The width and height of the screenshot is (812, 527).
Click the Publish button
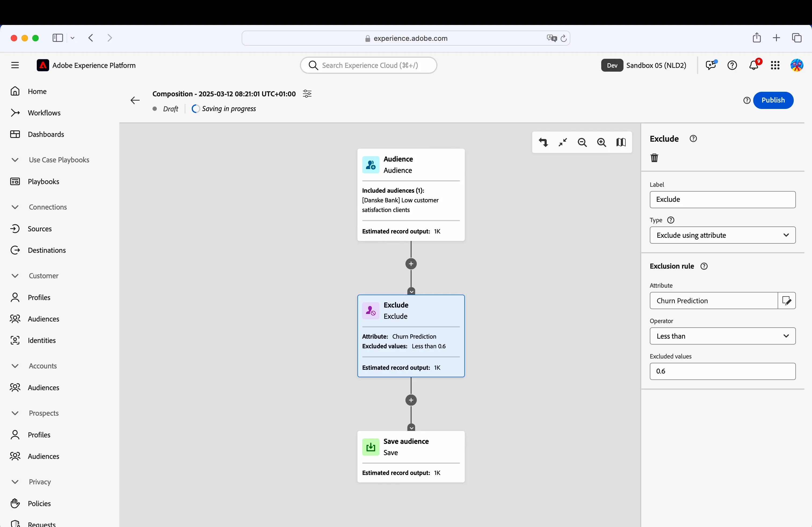[x=773, y=100]
